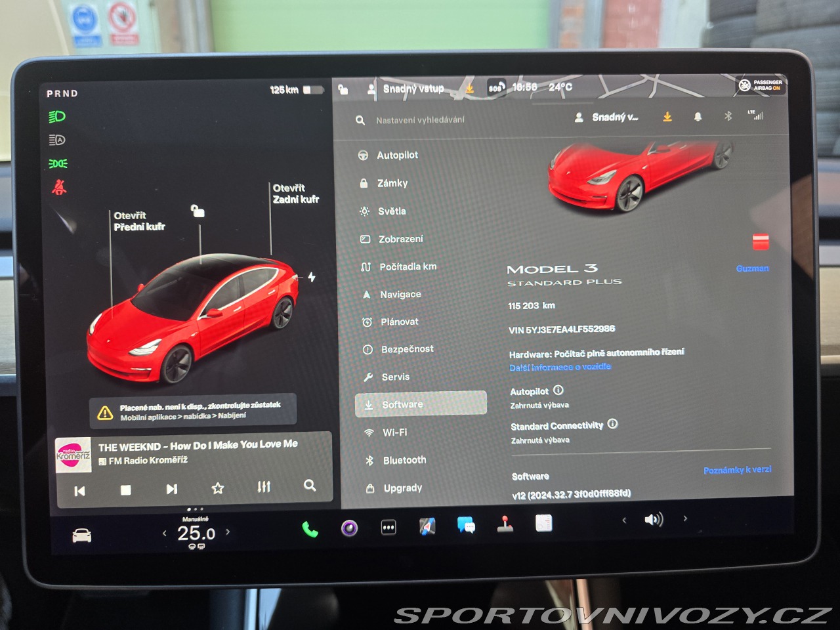This screenshot has width=840, height=630.
Task: Tap the LTE signal strength icon
Action: 756,115
